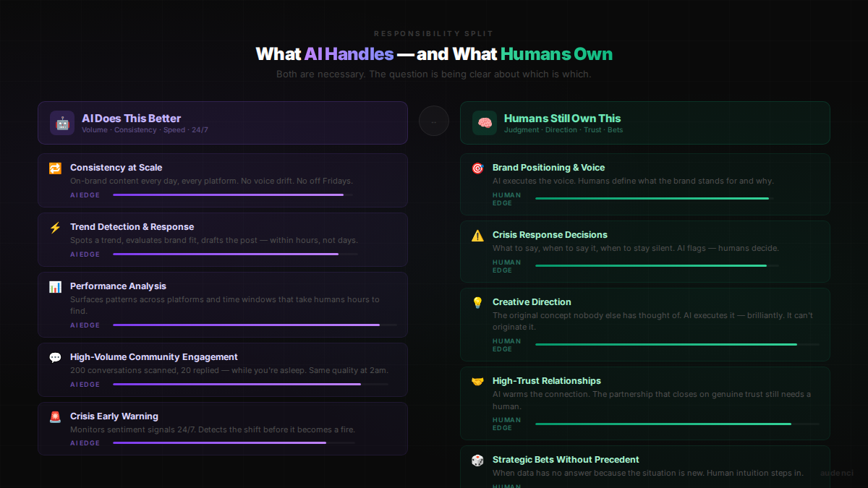Click the circular divider between the two columns
The width and height of the screenshot is (868, 488).
pos(434,121)
